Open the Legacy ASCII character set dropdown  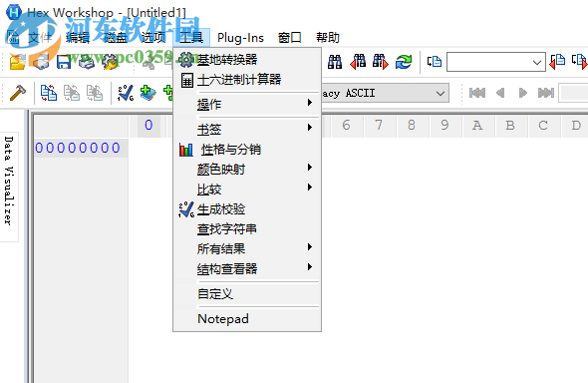[385, 93]
